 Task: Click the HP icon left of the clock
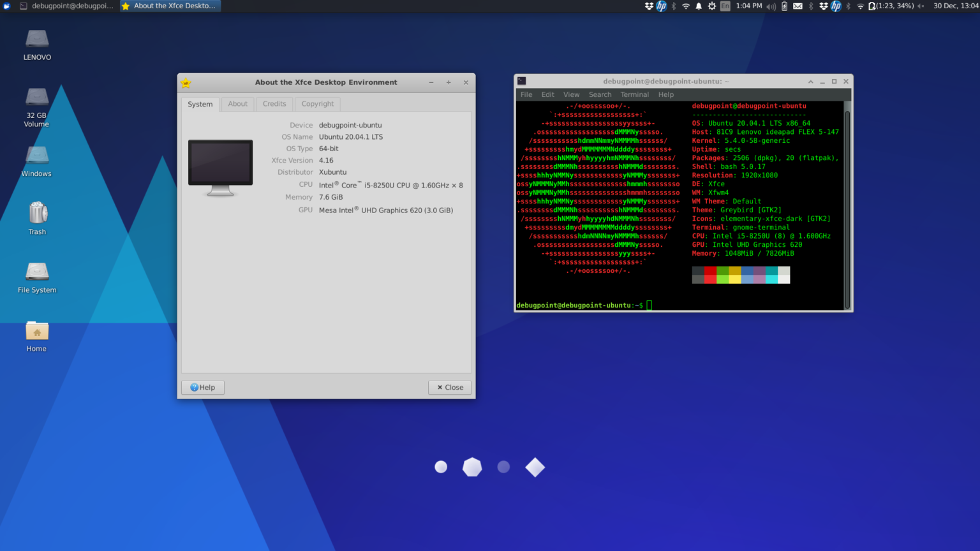[661, 6]
